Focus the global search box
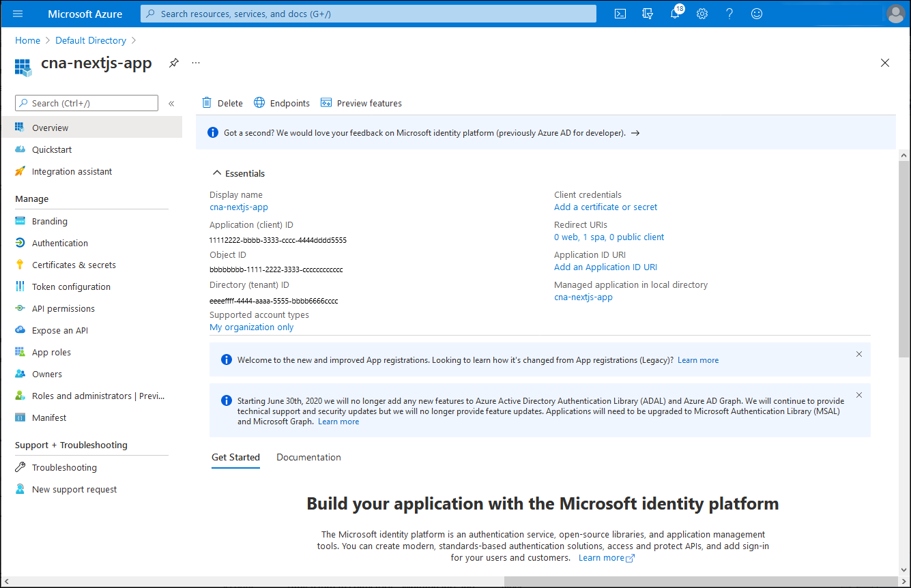Image resolution: width=911 pixels, height=588 pixels. [368, 14]
